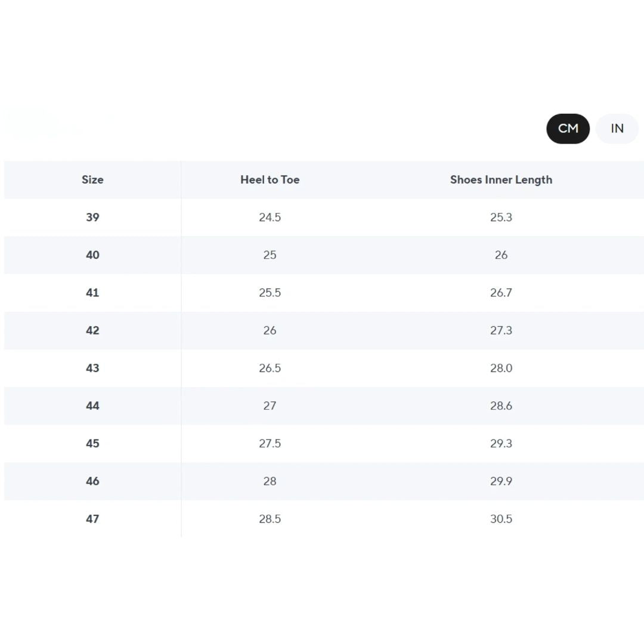Click inner length value 25.3
Viewport: 644px width, 644px height.
[x=501, y=217]
